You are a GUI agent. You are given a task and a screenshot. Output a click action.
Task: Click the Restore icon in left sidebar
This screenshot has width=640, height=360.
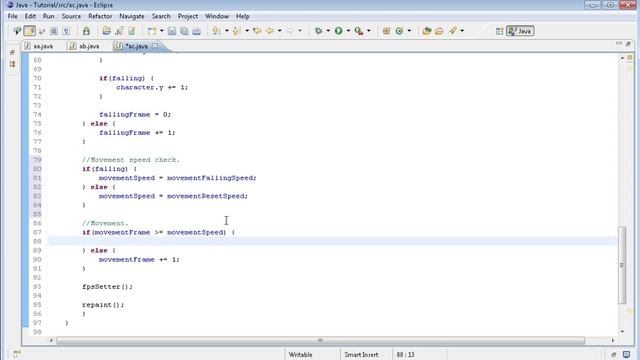point(12,53)
